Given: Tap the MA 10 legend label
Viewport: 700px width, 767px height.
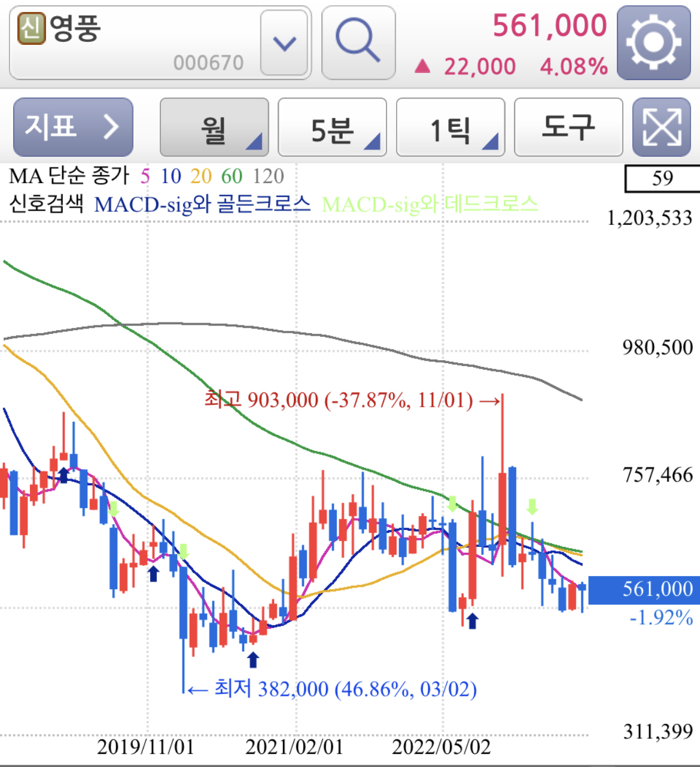Looking at the screenshot, I should [x=171, y=176].
